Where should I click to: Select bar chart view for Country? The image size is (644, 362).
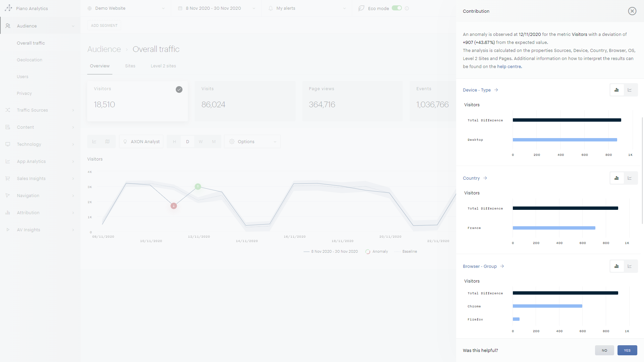click(x=616, y=178)
